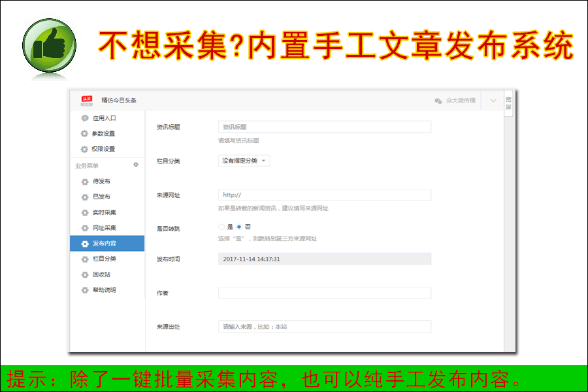Expand the top-right chevron menu
This screenshot has width=588, height=392.
493,101
